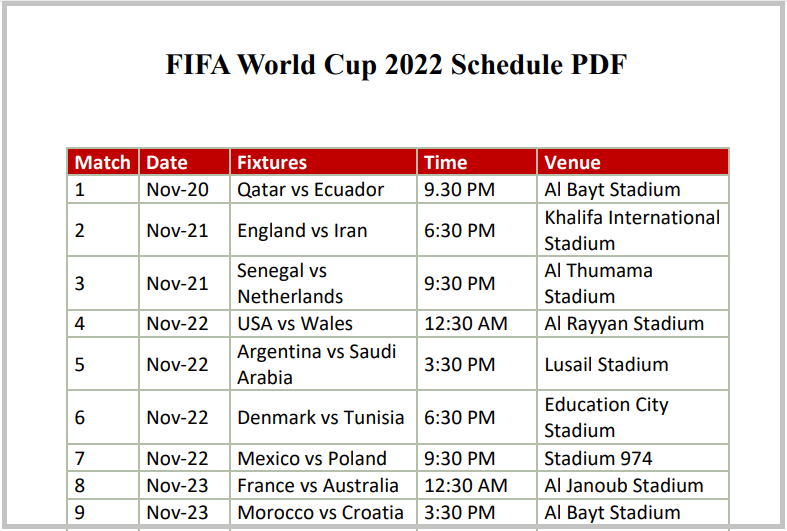The image size is (787, 531).
Task: Click the 'Qatar vs Ecuador' fixture
Action: (x=311, y=190)
